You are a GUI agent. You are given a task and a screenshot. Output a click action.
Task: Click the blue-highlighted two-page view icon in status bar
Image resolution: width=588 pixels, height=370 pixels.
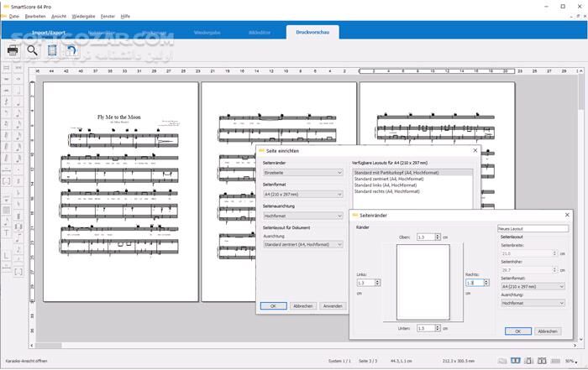coord(516,361)
